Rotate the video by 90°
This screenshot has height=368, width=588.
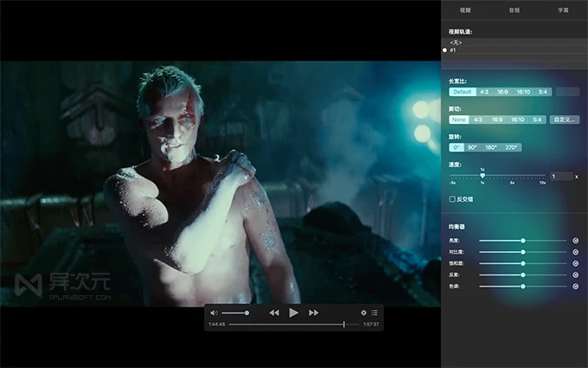(x=472, y=147)
